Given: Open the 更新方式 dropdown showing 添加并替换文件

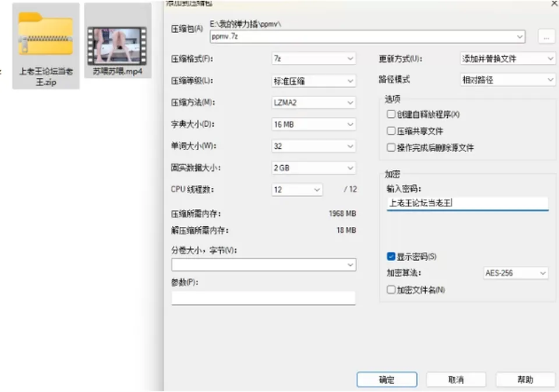Looking at the screenshot, I should [508, 59].
